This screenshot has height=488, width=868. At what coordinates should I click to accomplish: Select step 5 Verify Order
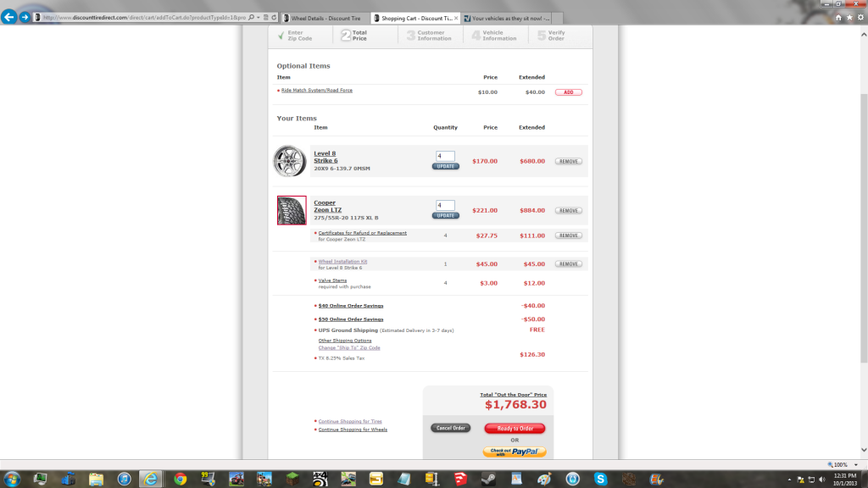point(551,36)
